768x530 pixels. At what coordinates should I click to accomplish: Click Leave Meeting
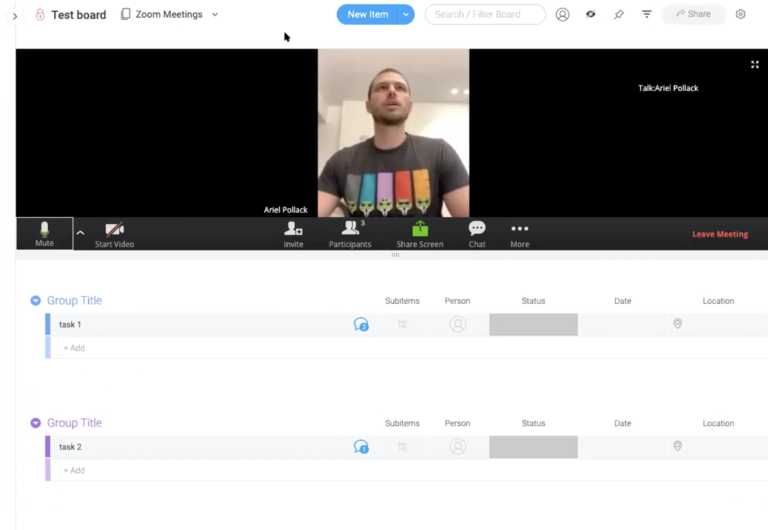click(719, 234)
